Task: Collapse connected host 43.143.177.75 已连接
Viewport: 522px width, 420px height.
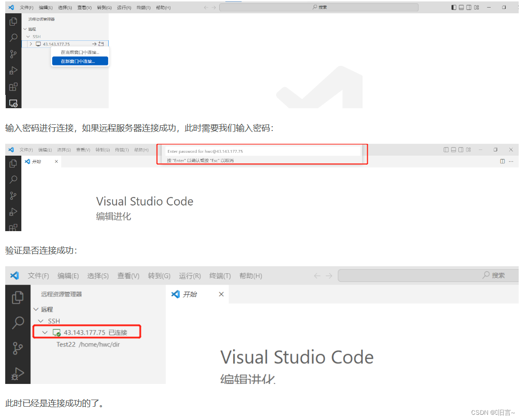Action: [45, 333]
